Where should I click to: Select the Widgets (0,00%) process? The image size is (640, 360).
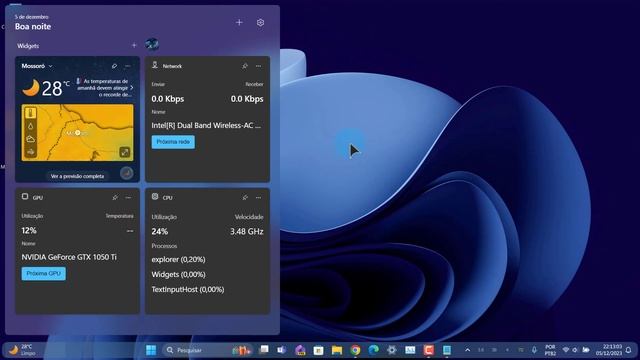[178, 275]
